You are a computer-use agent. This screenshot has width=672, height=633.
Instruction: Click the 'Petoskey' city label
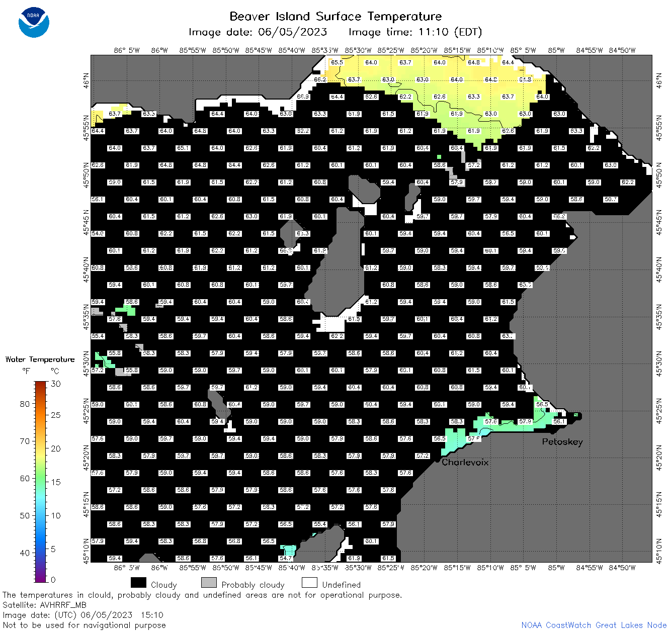562,442
